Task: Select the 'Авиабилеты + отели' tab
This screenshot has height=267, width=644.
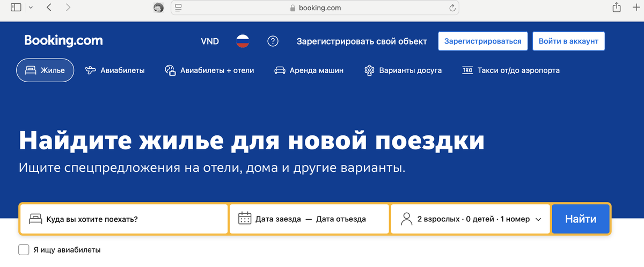Action: click(x=209, y=70)
